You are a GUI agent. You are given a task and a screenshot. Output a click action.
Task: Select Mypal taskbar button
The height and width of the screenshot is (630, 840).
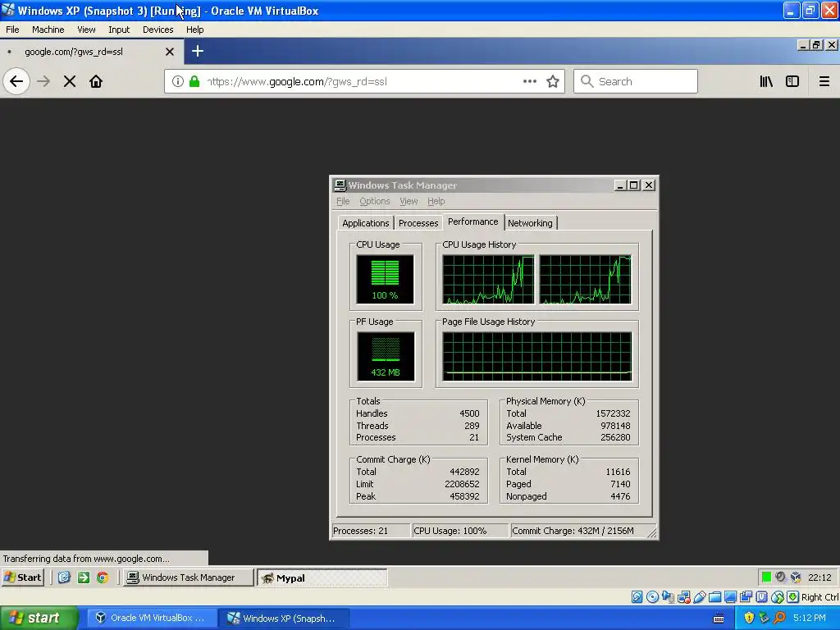(x=322, y=577)
